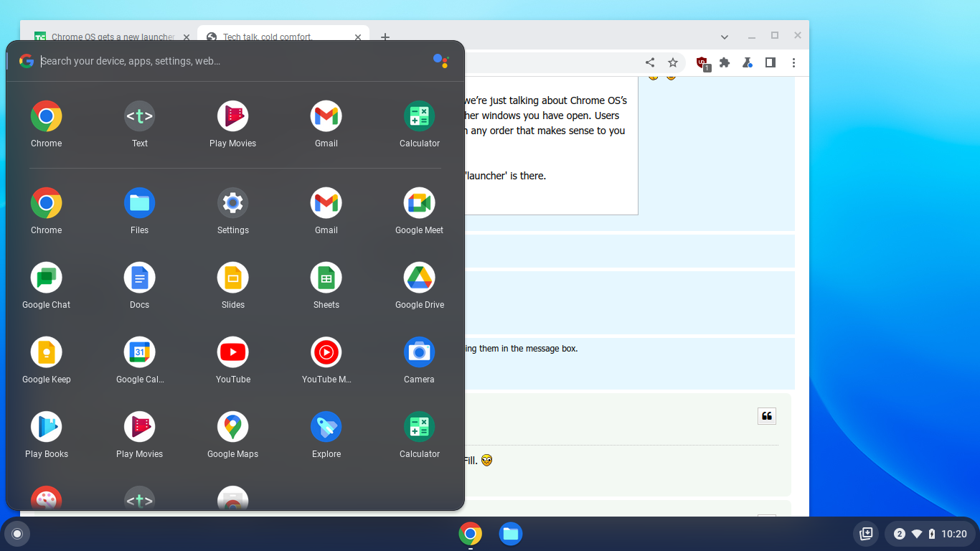Open Calculator in the bottom apps grid row
Image resolution: width=980 pixels, height=551 pixels.
pos(419,435)
